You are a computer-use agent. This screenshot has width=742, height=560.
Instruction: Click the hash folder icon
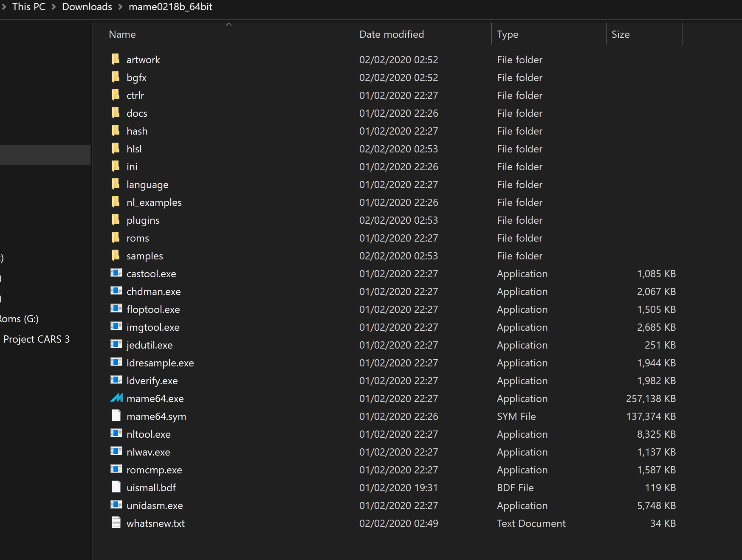tap(116, 130)
